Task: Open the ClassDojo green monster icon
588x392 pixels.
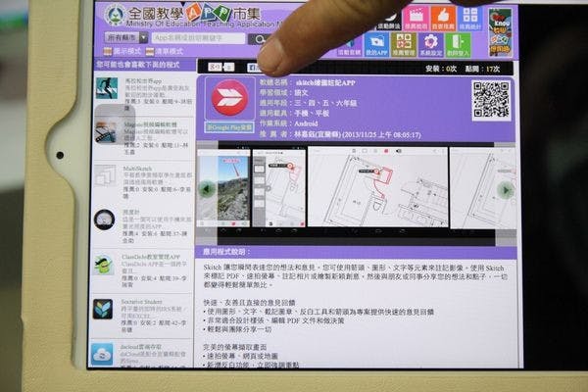Action: tap(104, 265)
